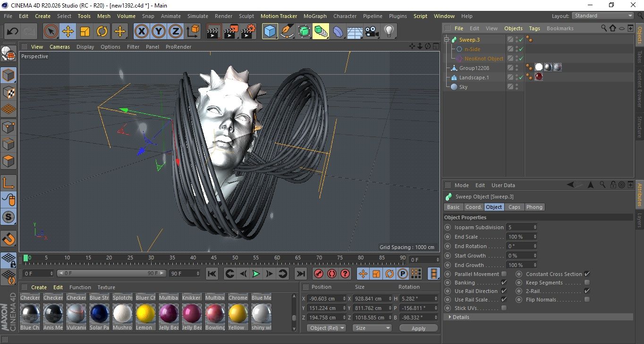Switch to Model mode
644x344 pixels.
pyautogui.click(x=9, y=75)
